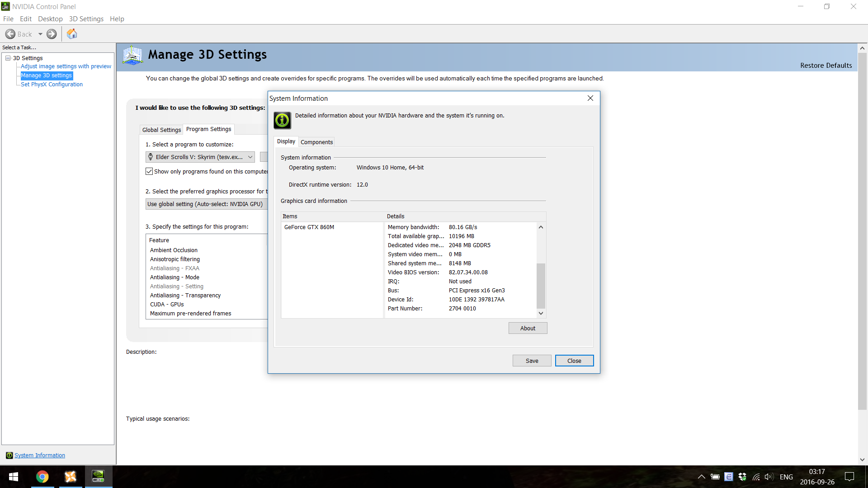Collapse the 3D Settings tree node
The image size is (868, 488).
8,58
